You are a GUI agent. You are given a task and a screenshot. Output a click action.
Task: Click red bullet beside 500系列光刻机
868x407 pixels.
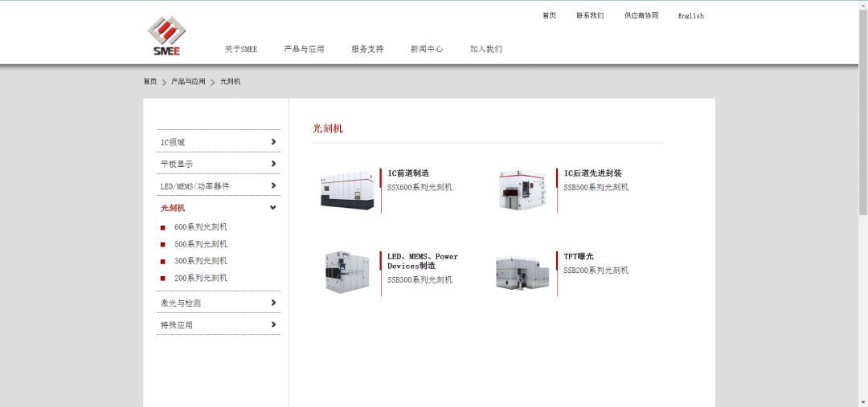tap(162, 244)
